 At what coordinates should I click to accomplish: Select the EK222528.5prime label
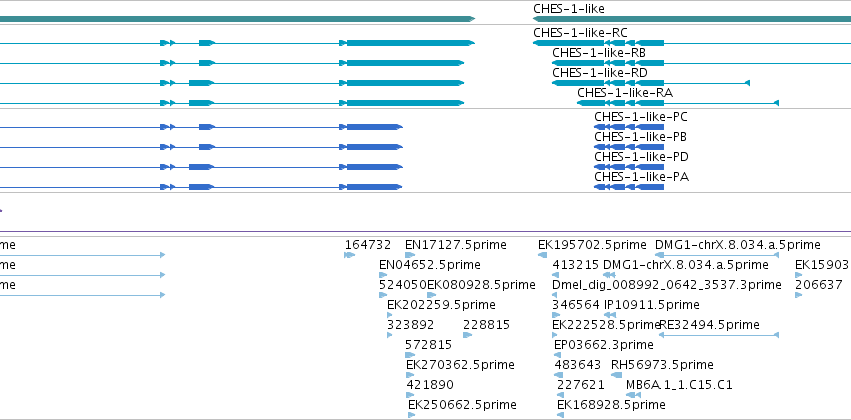[x=606, y=326]
